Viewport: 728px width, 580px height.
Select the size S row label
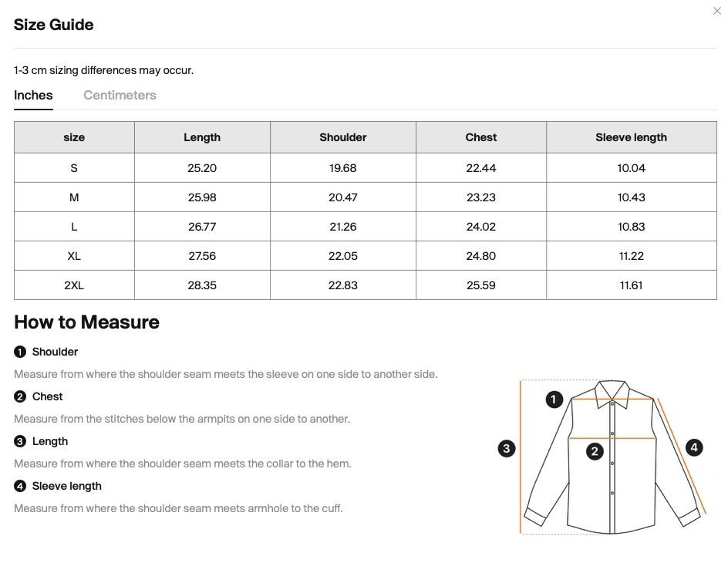74,168
